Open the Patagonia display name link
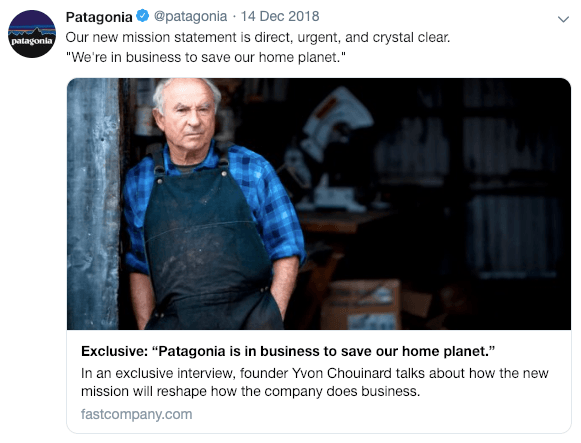This screenshot has width=581, height=443. [99, 17]
